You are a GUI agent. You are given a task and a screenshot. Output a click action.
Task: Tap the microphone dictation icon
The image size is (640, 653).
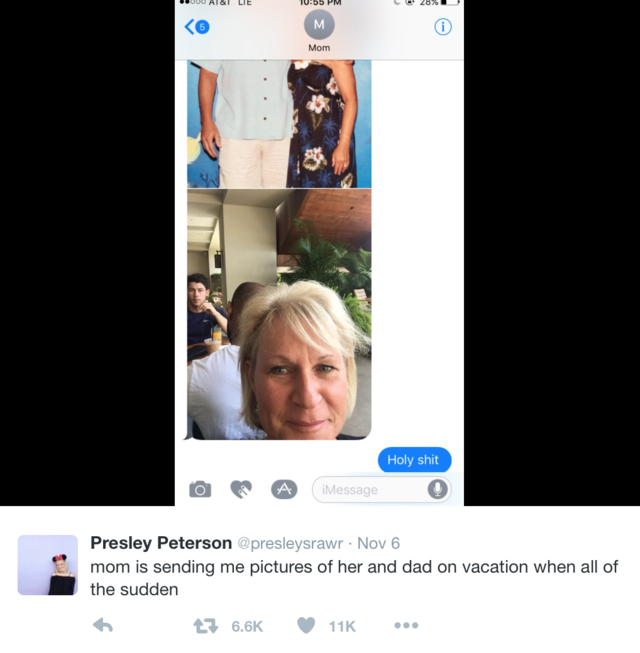pos(438,489)
